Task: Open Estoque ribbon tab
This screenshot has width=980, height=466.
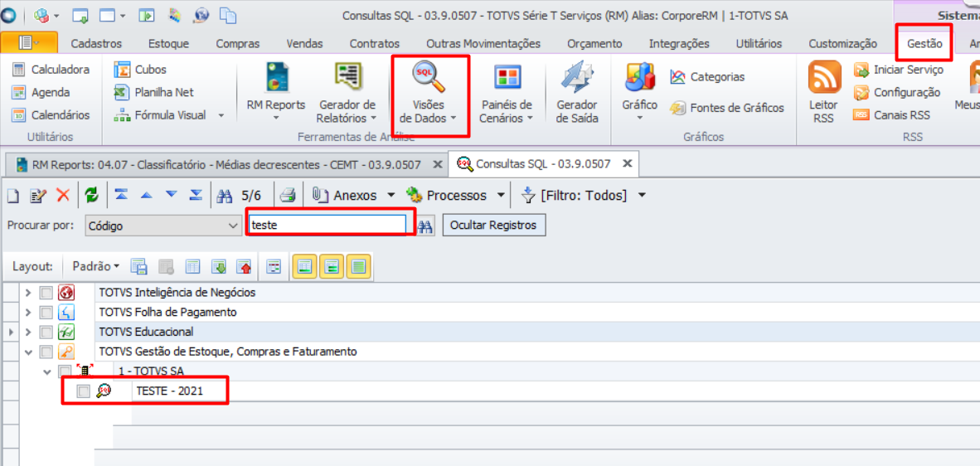Action: coord(169,44)
